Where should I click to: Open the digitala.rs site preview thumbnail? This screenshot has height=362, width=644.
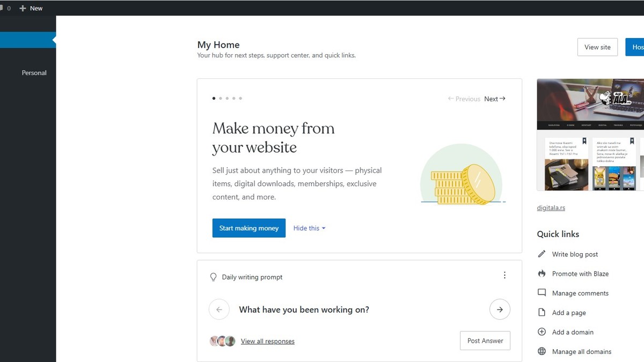click(590, 135)
